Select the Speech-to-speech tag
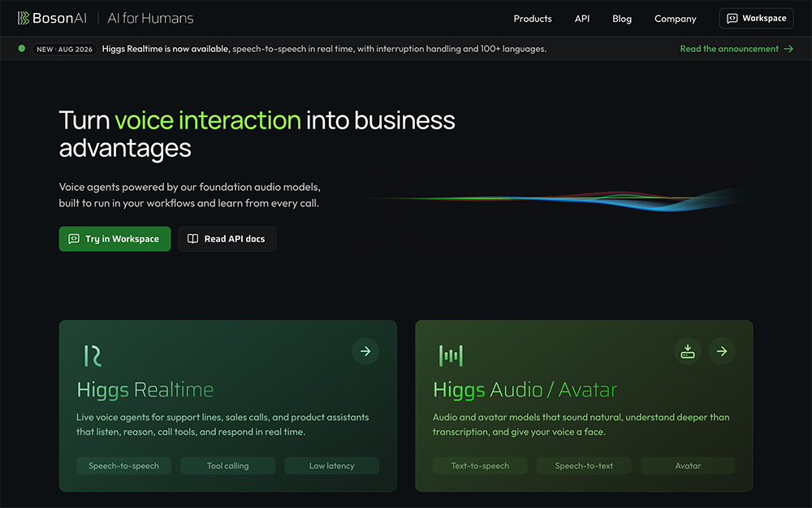Viewport: 812px width, 508px height. click(x=123, y=466)
